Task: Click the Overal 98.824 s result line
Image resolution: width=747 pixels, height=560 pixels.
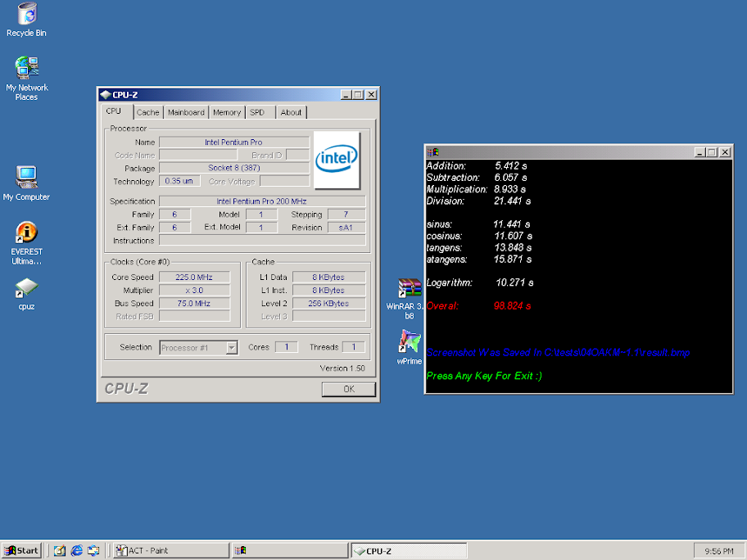Action: pos(478,305)
